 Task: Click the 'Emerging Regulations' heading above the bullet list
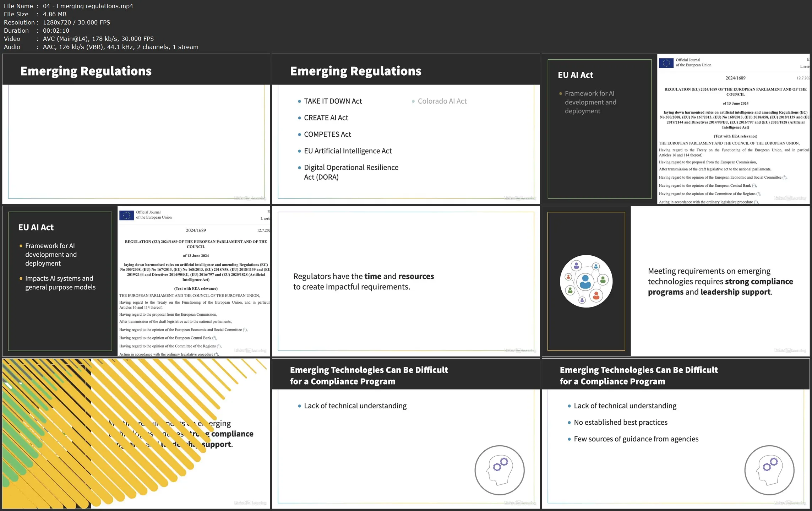(x=356, y=71)
